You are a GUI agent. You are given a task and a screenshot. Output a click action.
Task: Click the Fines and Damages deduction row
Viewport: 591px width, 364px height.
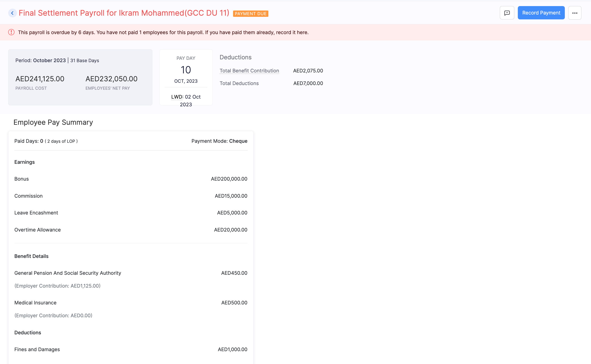37,349
